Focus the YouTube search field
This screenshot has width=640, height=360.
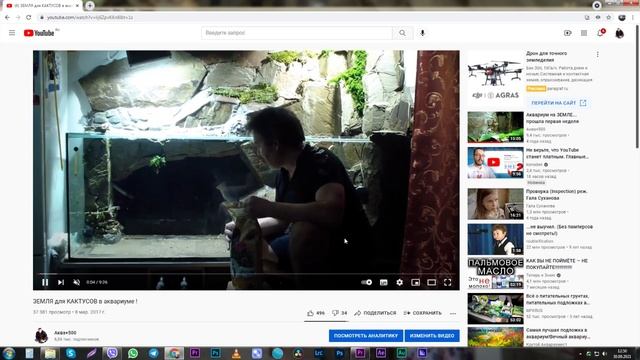coord(297,33)
